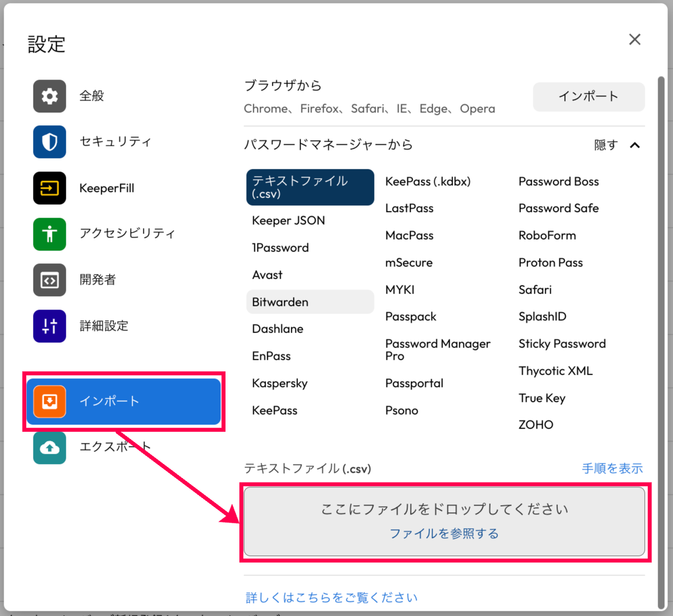Choose Safari in the password manager list
The image size is (673, 616).
pyautogui.click(x=535, y=290)
